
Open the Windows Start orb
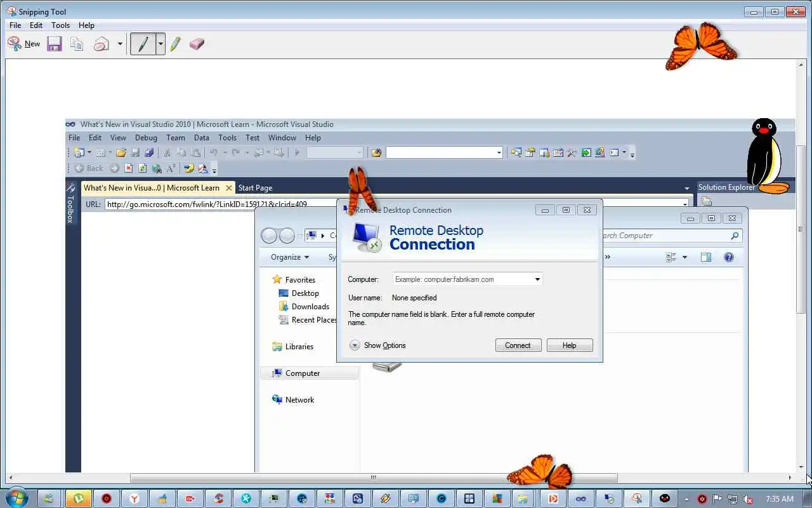pyautogui.click(x=16, y=498)
